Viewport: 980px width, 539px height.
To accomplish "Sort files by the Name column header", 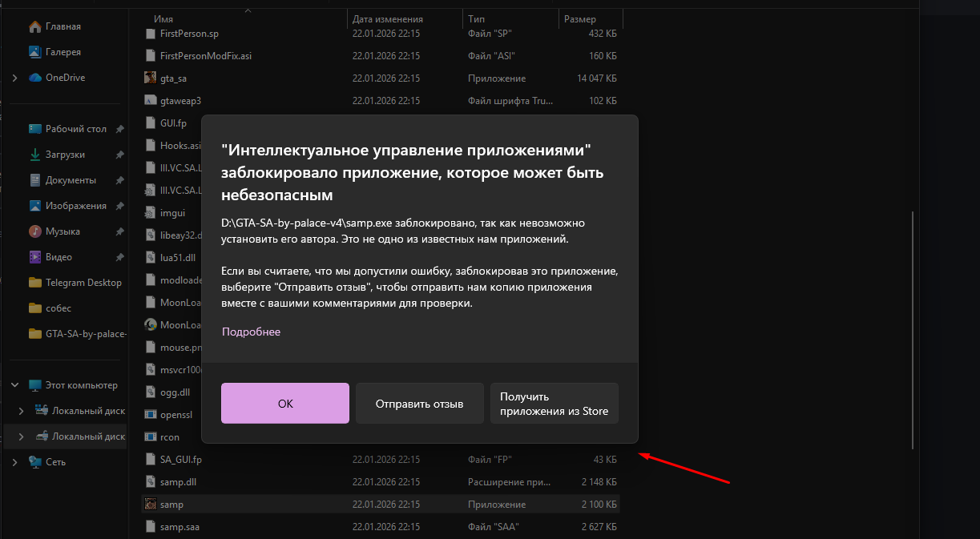I will pyautogui.click(x=163, y=18).
